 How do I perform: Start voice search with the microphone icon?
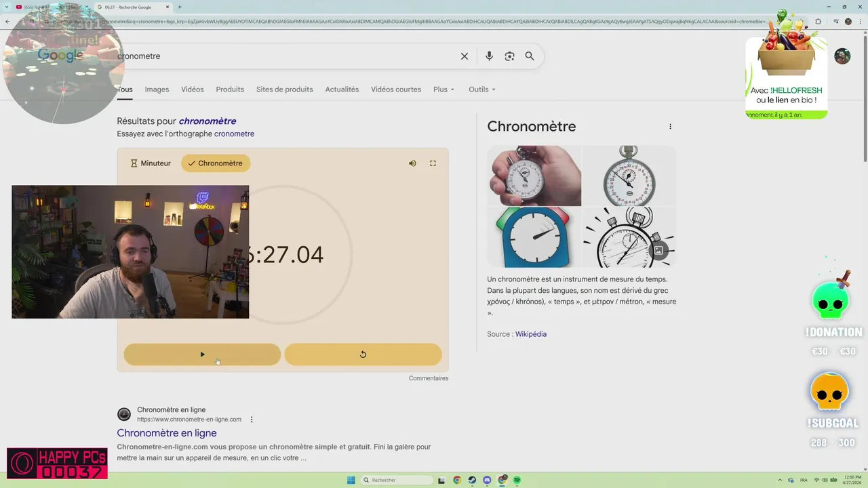[489, 56]
